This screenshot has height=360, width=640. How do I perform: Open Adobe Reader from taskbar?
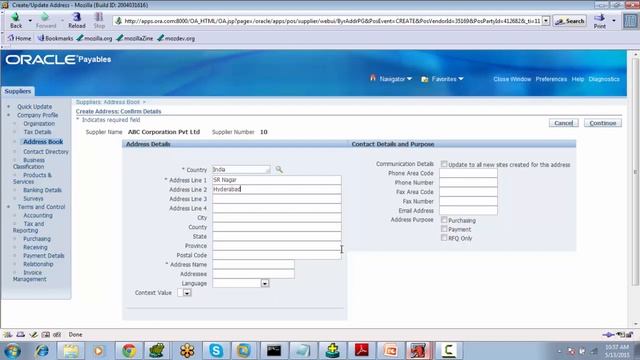pyautogui.click(x=361, y=351)
